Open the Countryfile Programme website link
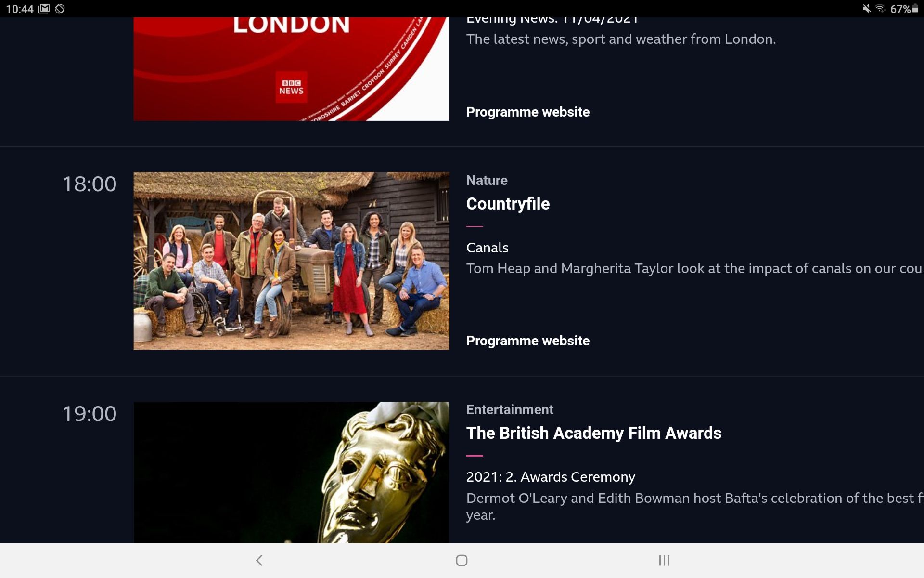Image resolution: width=924 pixels, height=578 pixels. click(x=527, y=341)
